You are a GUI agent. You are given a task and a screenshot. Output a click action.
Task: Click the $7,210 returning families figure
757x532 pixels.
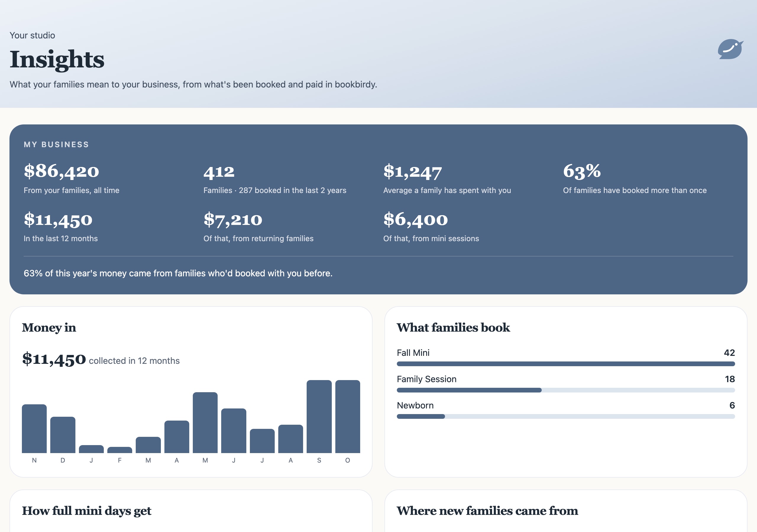click(x=233, y=220)
